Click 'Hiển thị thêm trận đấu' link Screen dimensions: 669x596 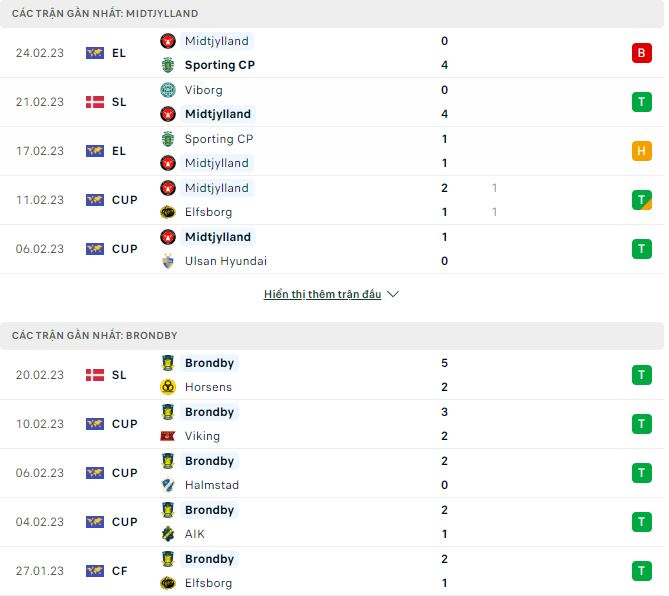322,295
